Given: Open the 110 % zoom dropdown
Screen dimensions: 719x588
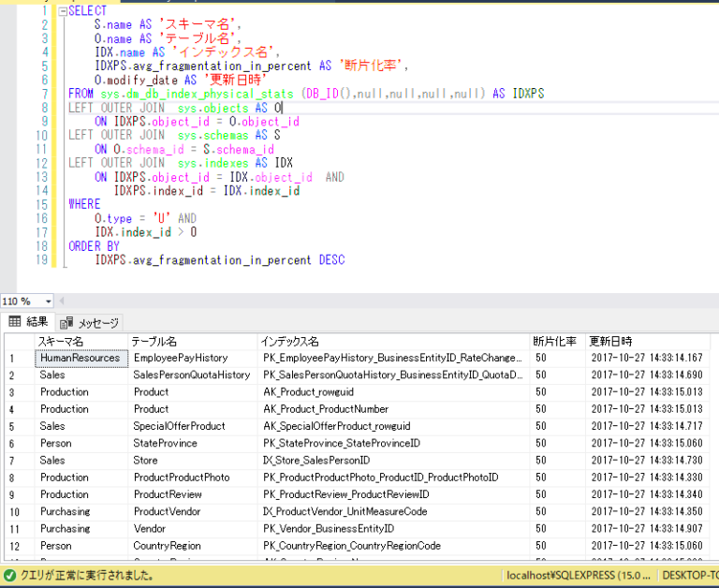Looking at the screenshot, I should pos(47,301).
